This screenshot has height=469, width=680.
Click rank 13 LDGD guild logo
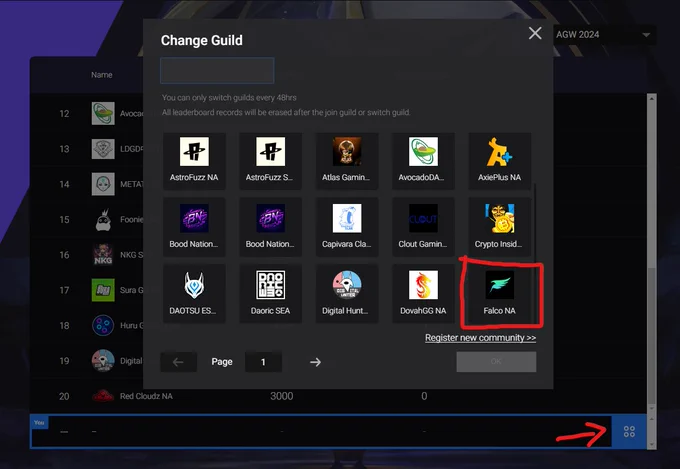pos(103,149)
